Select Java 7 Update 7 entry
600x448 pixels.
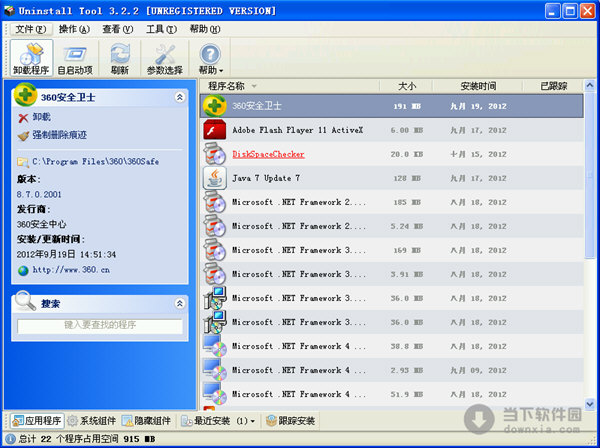pyautogui.click(x=392, y=178)
